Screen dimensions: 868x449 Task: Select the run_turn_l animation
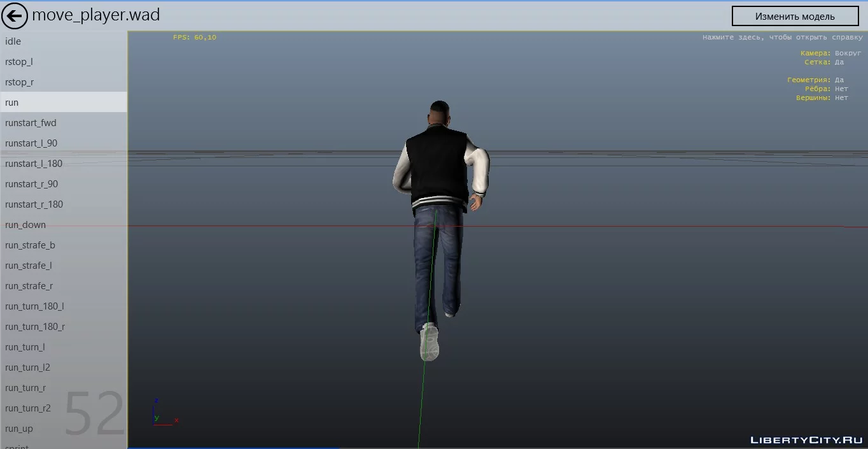64,347
